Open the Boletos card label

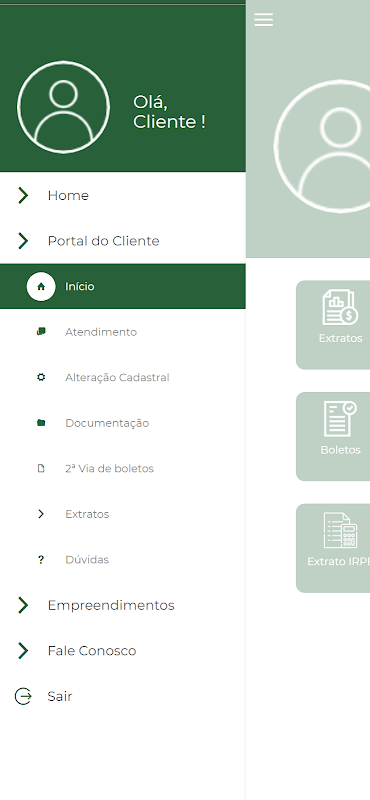point(340,450)
